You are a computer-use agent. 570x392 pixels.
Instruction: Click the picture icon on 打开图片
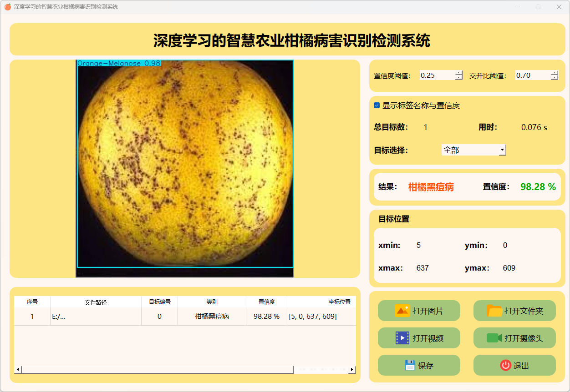click(x=402, y=311)
